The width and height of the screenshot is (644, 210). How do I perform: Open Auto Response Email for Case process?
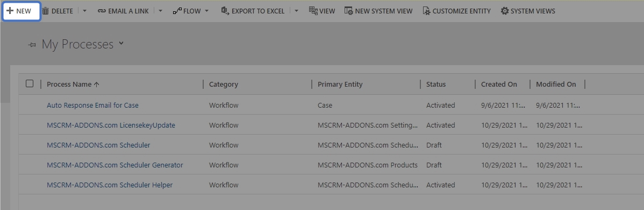92,105
